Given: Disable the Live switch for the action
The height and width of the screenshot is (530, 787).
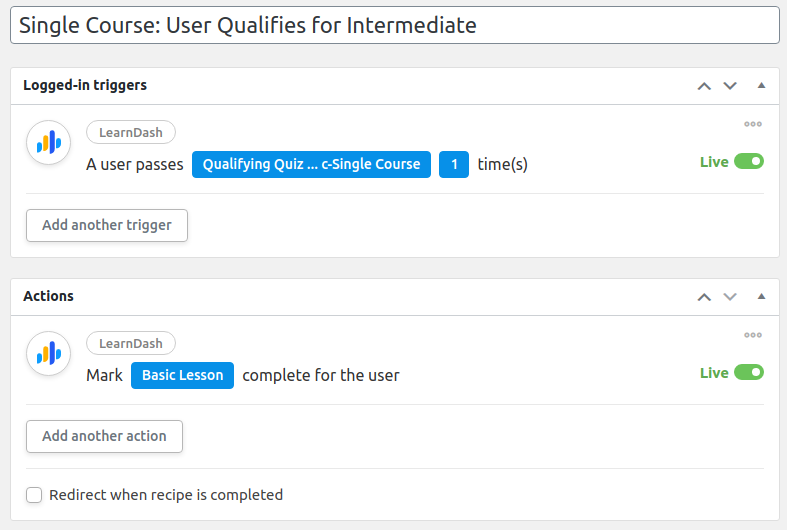Looking at the screenshot, I should click(x=749, y=373).
